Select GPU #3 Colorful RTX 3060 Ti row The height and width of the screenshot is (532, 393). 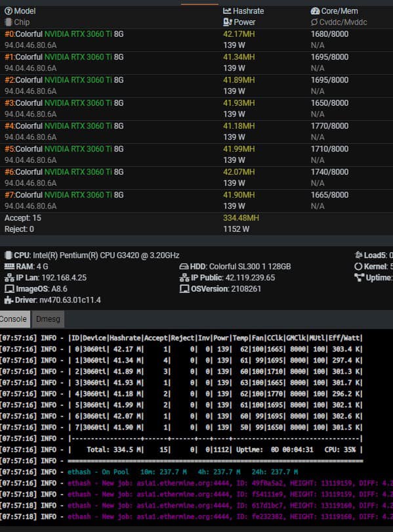point(197,109)
